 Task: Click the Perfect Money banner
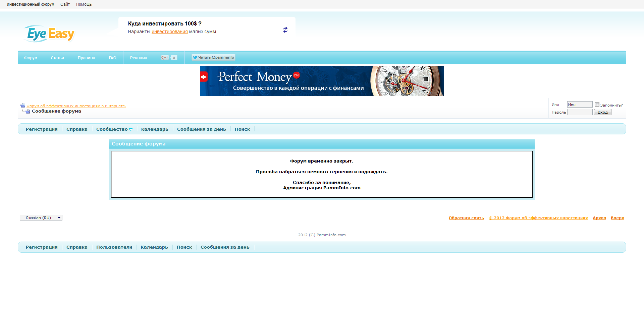click(x=321, y=81)
